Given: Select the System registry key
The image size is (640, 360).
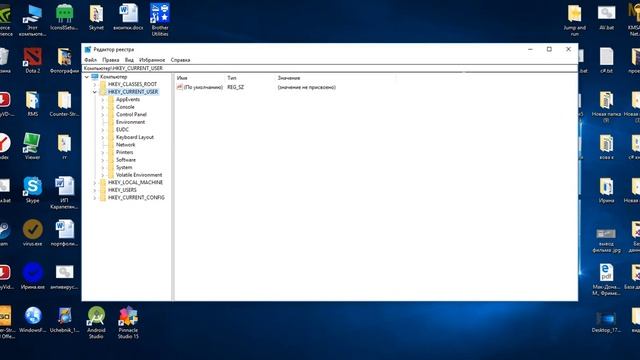Looking at the screenshot, I should click(124, 167).
